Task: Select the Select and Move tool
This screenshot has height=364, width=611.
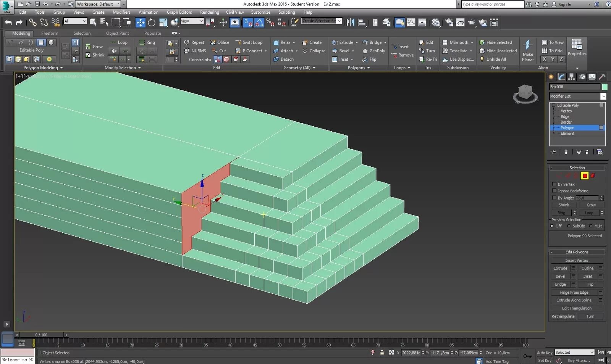Action: pyautogui.click(x=140, y=23)
